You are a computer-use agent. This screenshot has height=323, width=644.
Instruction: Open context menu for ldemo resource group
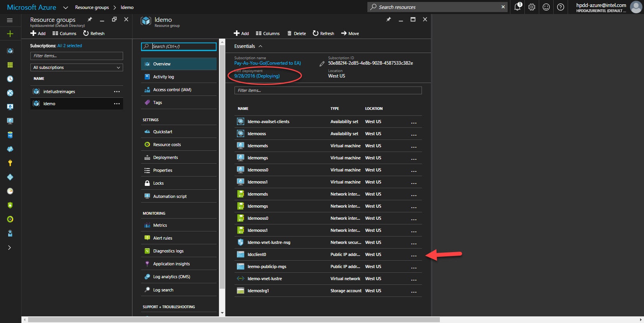click(116, 104)
